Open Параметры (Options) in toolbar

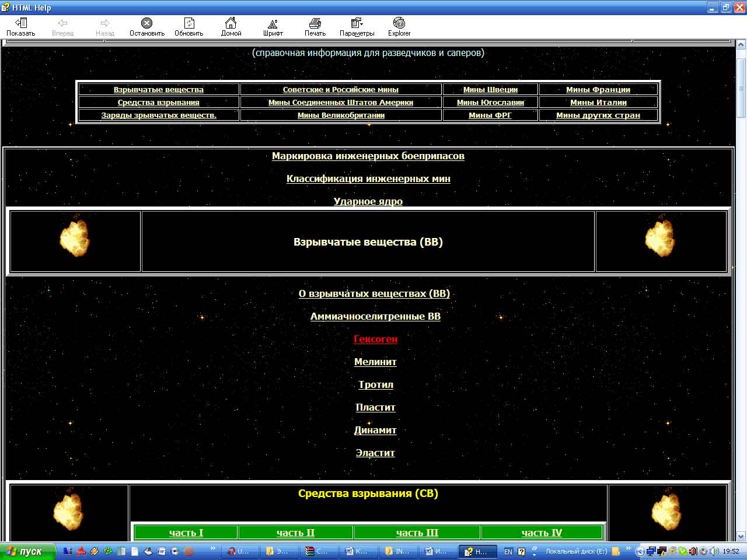pos(357,27)
